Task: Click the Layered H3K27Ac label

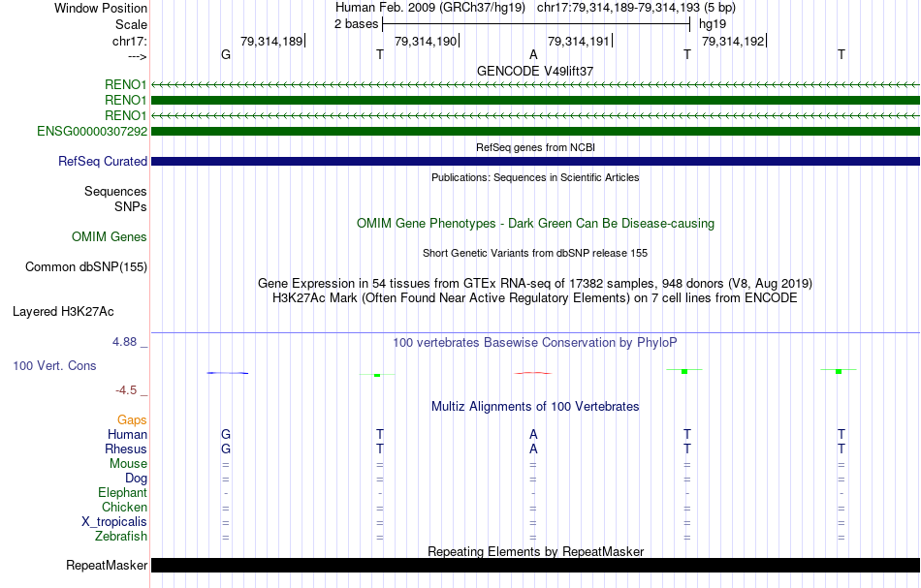Action: click(63, 312)
